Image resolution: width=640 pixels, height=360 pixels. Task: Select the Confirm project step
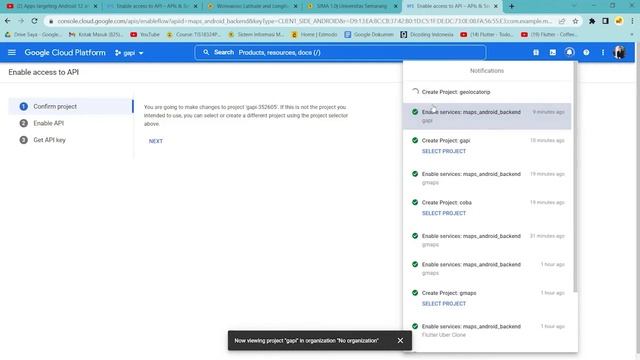[71, 107]
